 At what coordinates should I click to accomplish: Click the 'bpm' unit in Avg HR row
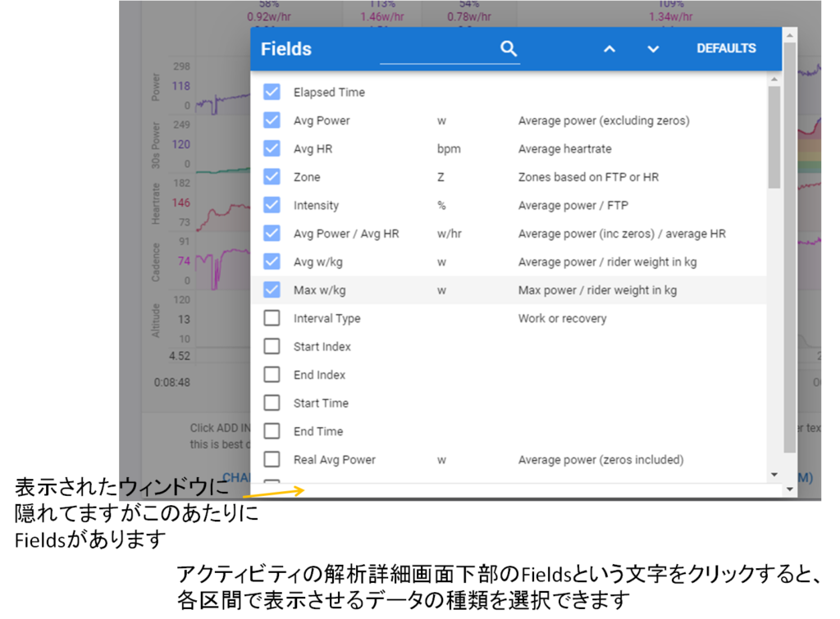(x=449, y=149)
